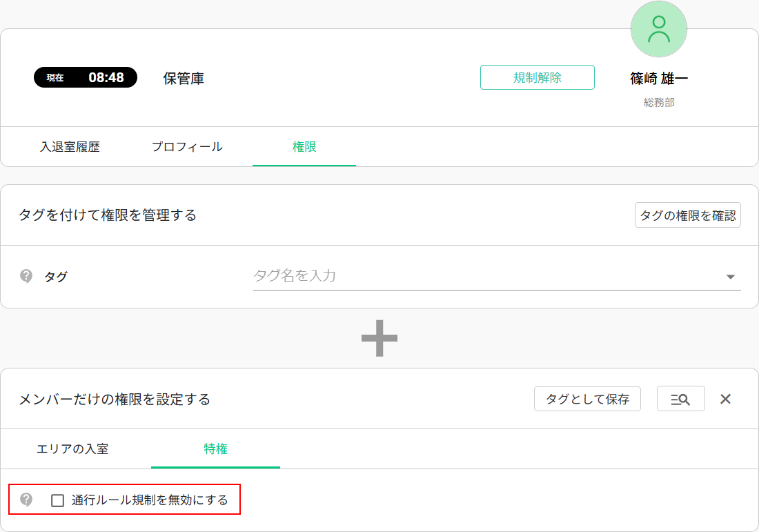Viewport: 759px width, 532px height.
Task: Open the 入退室履歴 tab
Action: pos(70,147)
